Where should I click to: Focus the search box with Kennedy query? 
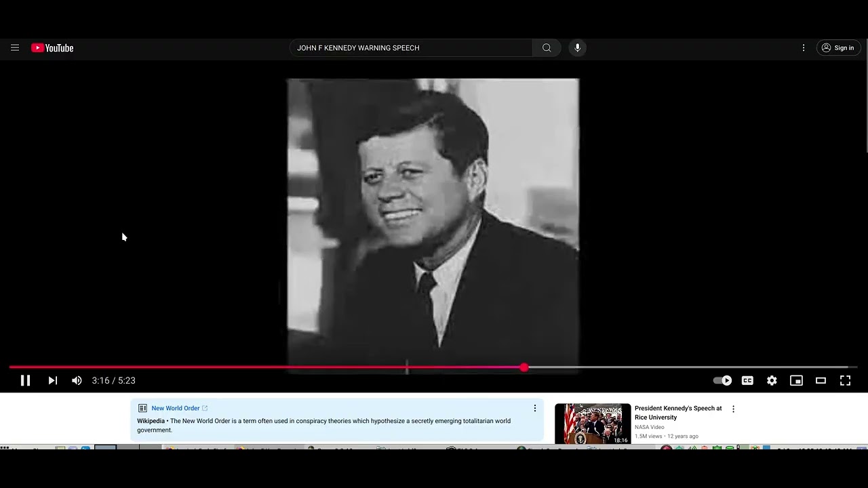click(x=411, y=47)
